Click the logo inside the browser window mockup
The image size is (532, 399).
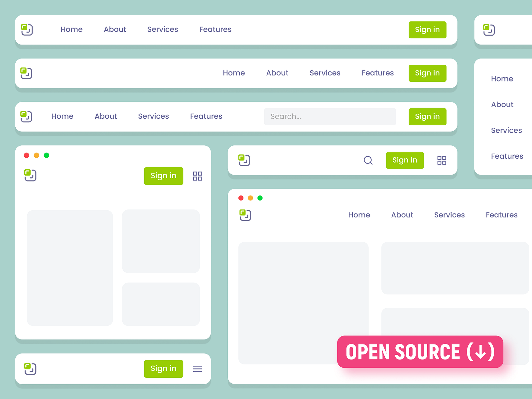pyautogui.click(x=245, y=215)
